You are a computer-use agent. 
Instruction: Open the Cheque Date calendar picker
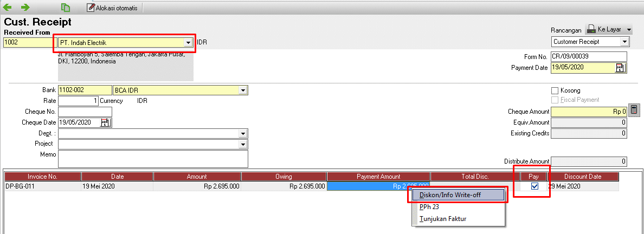(105, 122)
